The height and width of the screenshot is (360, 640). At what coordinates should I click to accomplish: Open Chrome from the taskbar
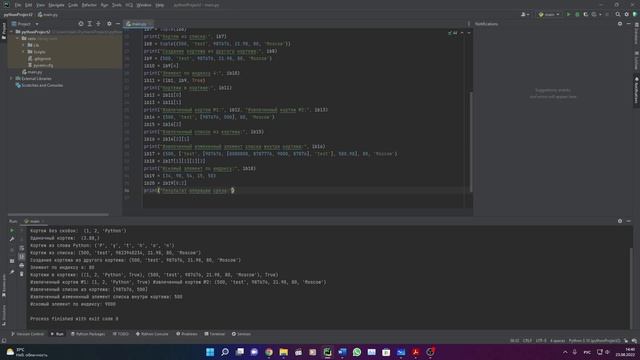[x=269, y=352]
